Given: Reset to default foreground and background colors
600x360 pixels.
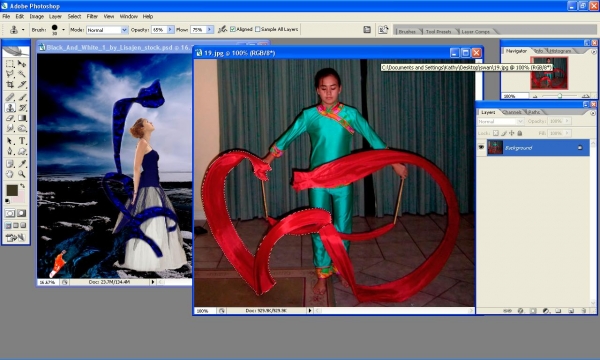Looking at the screenshot, I should pyautogui.click(x=7, y=201).
